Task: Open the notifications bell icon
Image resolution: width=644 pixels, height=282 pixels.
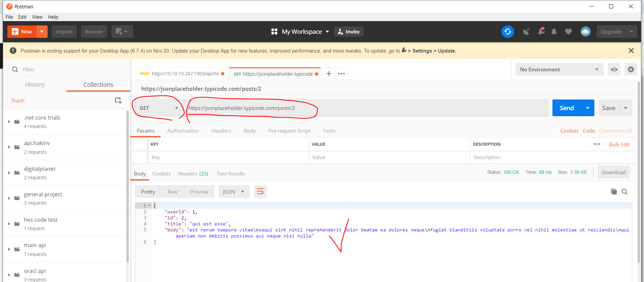Action: 554,31
